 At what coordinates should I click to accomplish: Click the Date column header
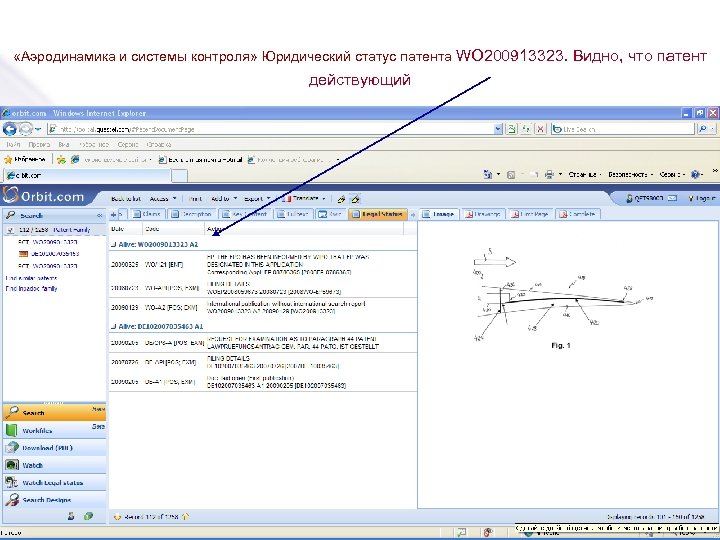pos(126,229)
